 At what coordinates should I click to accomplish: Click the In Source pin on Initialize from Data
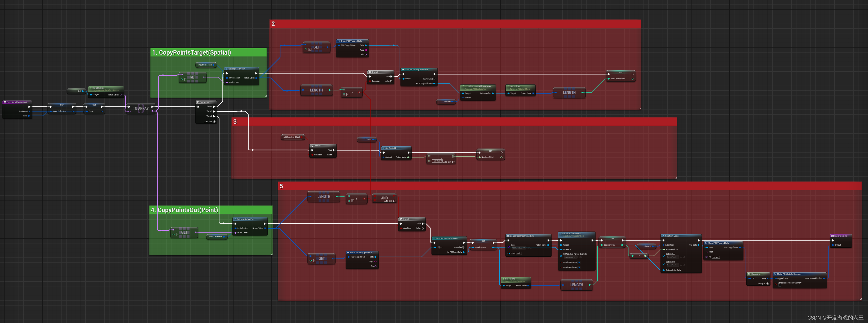(x=561, y=250)
